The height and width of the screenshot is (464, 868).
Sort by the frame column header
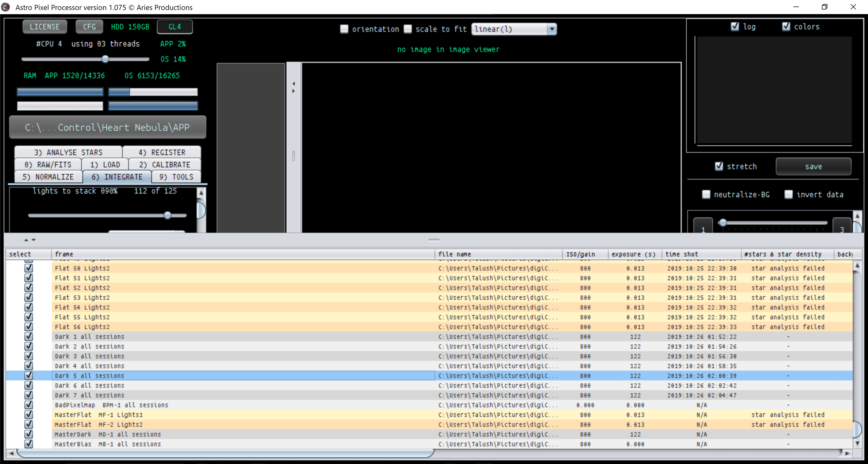click(x=243, y=254)
